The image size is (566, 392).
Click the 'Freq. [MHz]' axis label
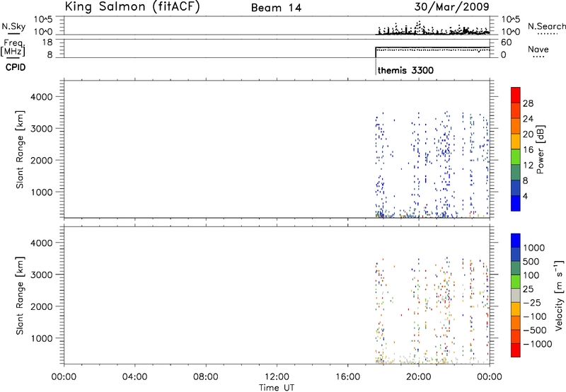pyautogui.click(x=13, y=47)
